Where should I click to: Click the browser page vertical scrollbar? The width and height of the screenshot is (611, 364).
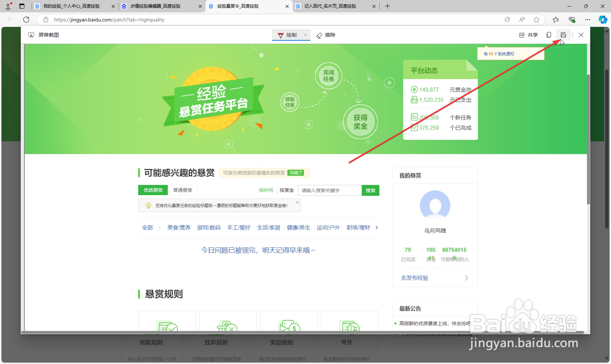607,149
